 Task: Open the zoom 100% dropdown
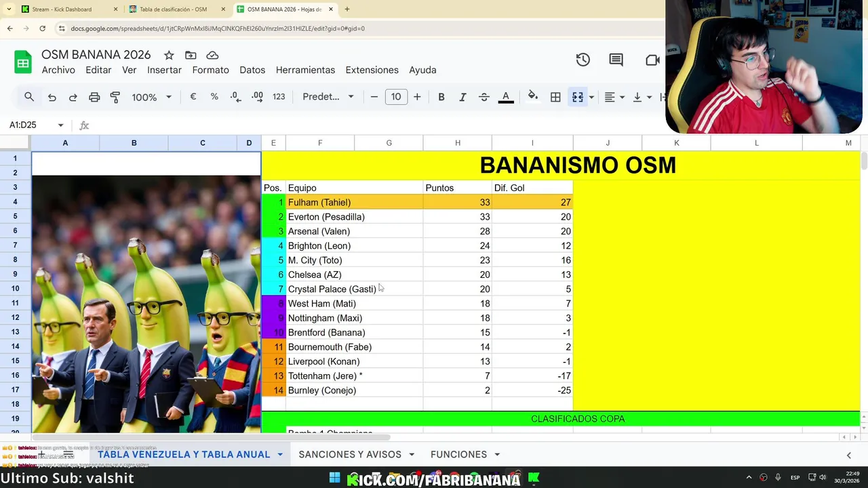[152, 97]
